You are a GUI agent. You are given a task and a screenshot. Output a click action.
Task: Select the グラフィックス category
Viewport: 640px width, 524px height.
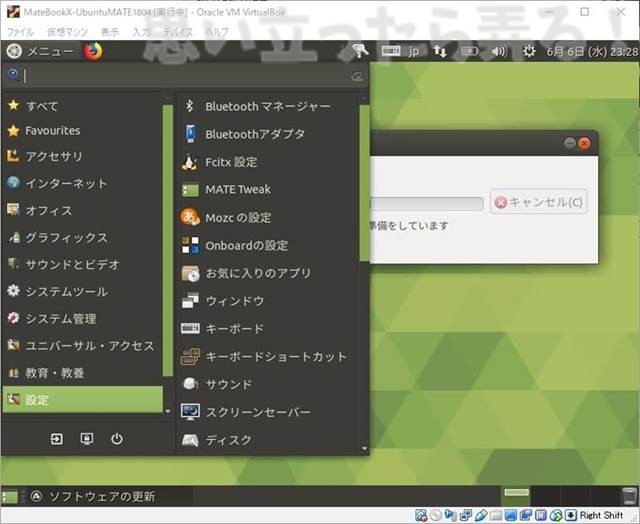point(83,238)
